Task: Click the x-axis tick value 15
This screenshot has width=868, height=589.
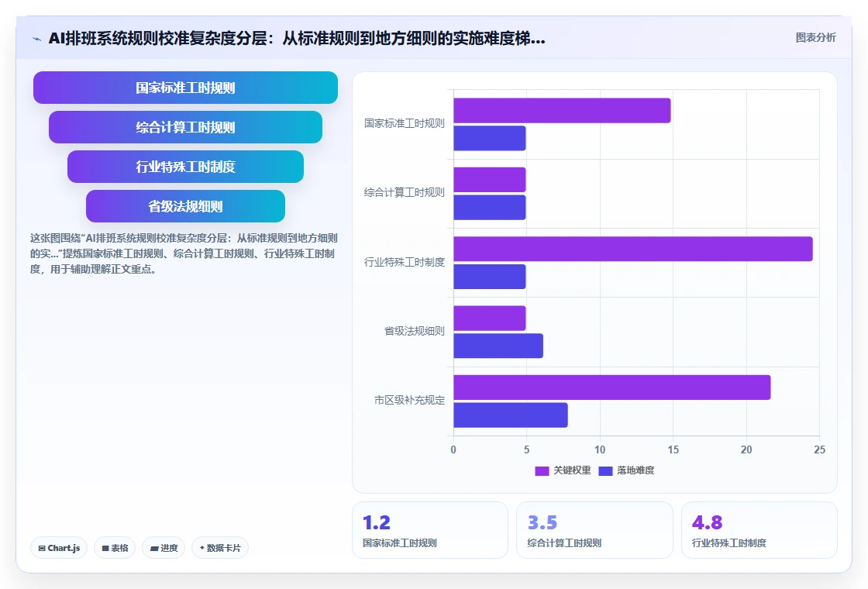Action: tap(673, 450)
